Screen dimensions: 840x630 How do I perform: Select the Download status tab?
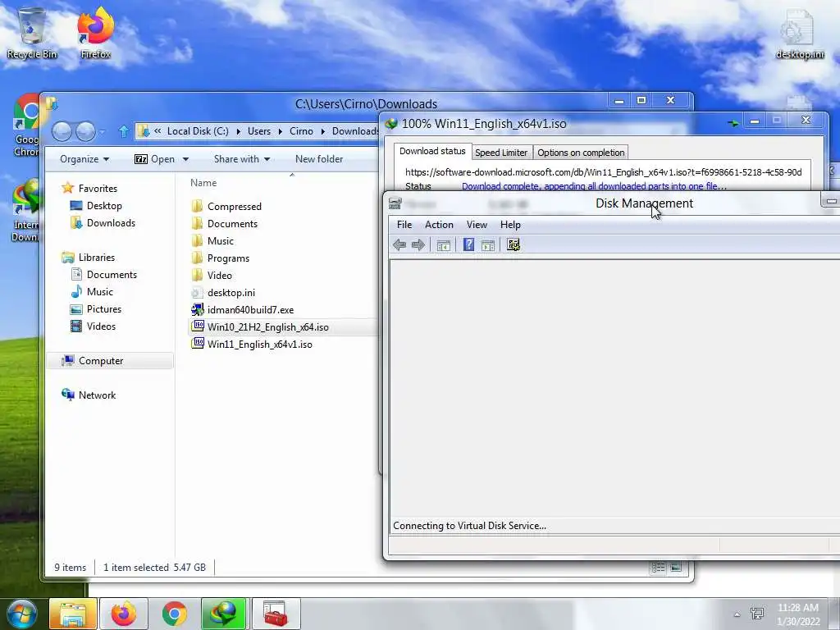432,151
